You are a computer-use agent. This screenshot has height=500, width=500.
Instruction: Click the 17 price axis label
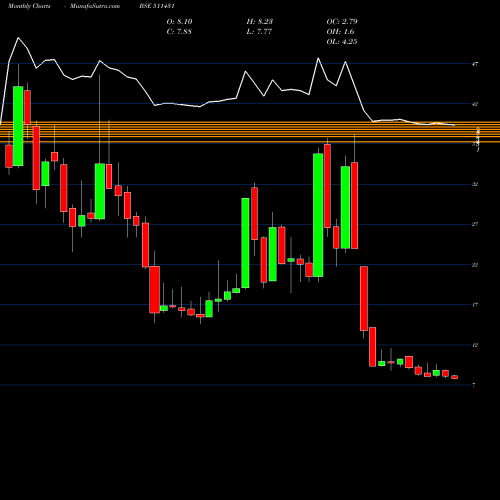pyautogui.click(x=475, y=305)
